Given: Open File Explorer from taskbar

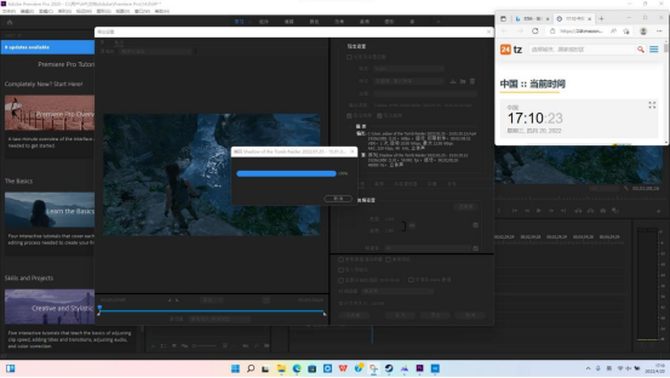Looking at the screenshot, I should pyautogui.click(x=282, y=369).
